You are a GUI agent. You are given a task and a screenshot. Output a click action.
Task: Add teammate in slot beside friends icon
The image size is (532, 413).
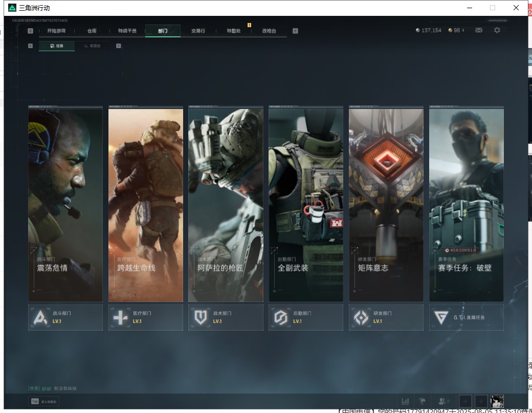[x=465, y=401]
